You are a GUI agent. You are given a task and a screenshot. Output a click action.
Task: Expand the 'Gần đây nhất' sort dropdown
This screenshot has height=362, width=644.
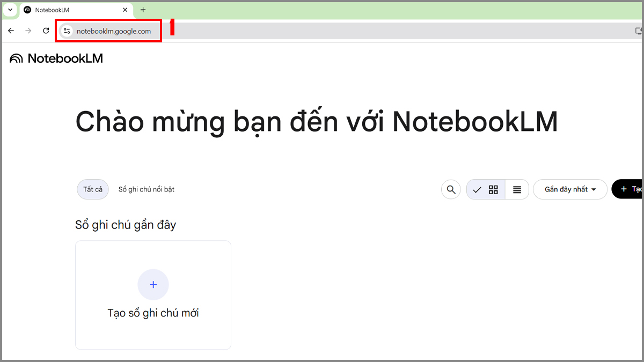click(570, 189)
